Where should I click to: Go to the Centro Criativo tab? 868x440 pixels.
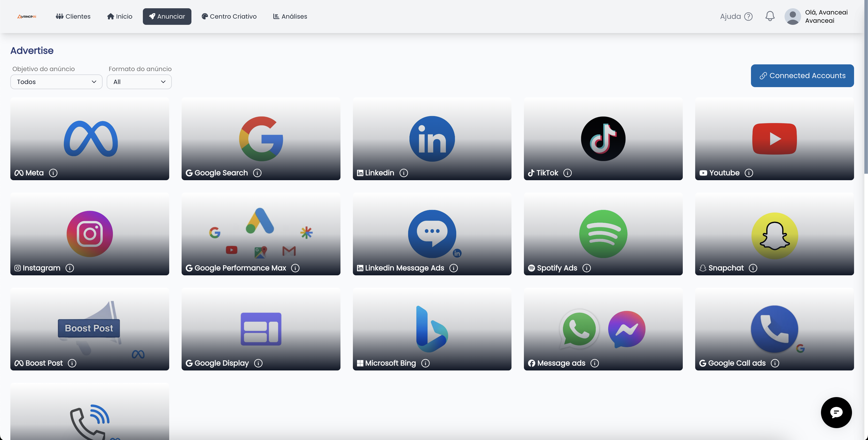(x=229, y=17)
